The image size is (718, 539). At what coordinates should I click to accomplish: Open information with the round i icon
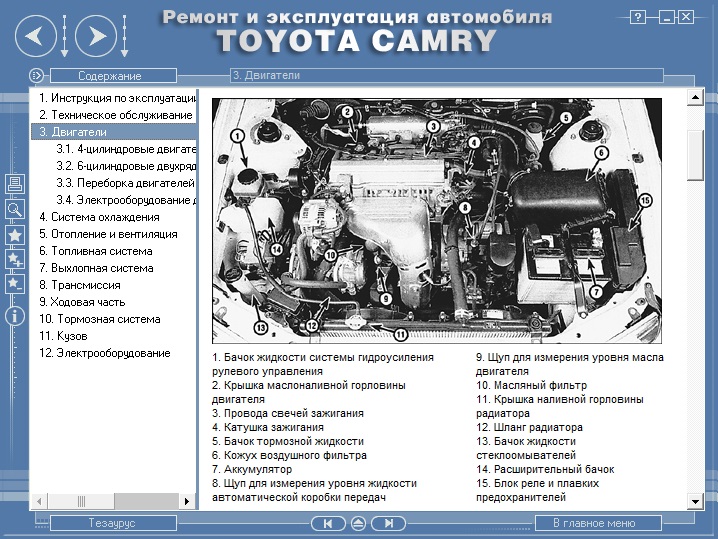point(15,316)
